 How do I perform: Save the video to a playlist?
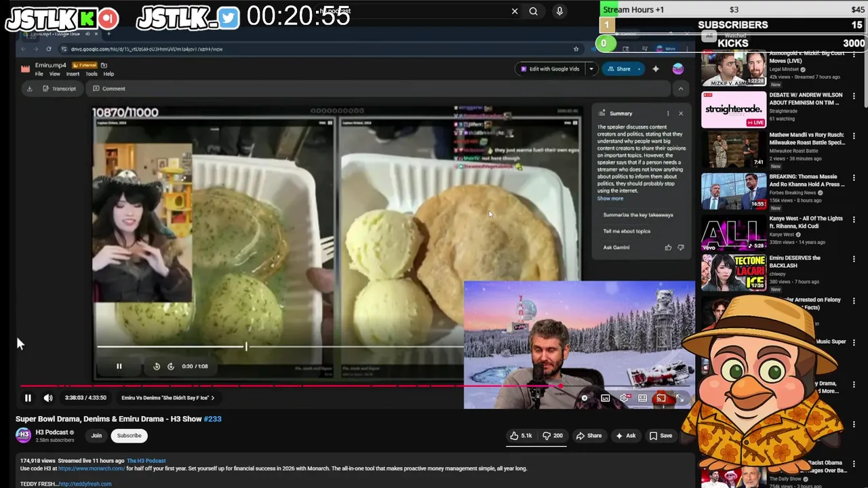660,436
